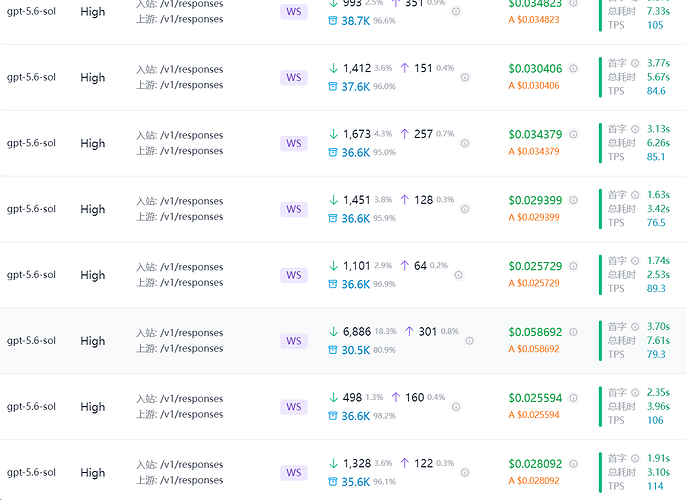
Task: Click cached token value 30.5K
Action: click(x=356, y=350)
